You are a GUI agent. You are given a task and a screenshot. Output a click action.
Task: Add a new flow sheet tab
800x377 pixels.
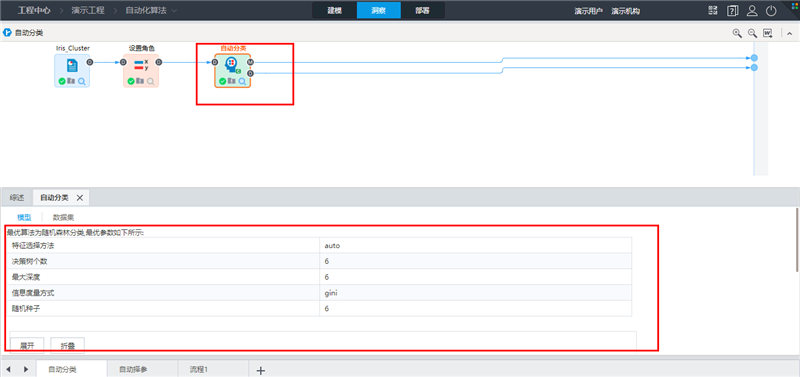261,370
